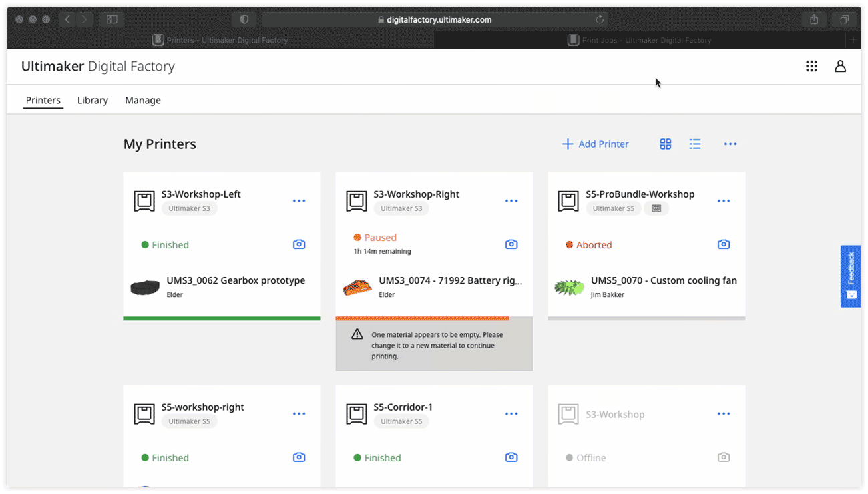Click 'Jim Bakker' owner name
Viewport: 868px width, 494px height.
(608, 294)
